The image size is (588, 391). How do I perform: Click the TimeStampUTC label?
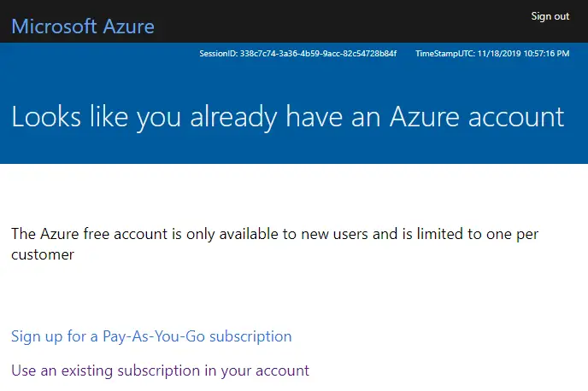coord(445,54)
